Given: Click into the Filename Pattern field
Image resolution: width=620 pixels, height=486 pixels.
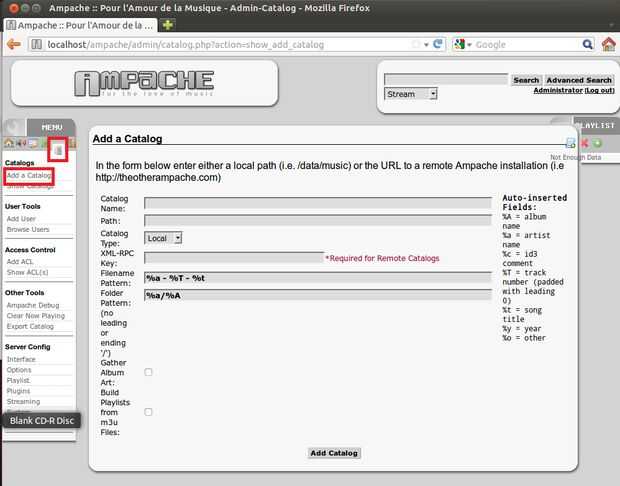Looking at the screenshot, I should tap(318, 278).
